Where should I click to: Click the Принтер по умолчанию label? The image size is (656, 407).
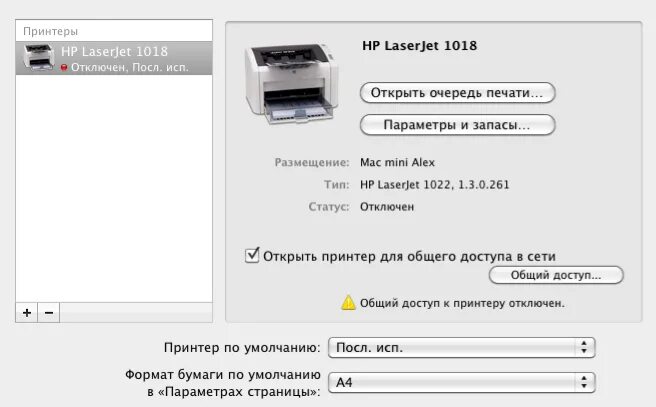tap(242, 348)
